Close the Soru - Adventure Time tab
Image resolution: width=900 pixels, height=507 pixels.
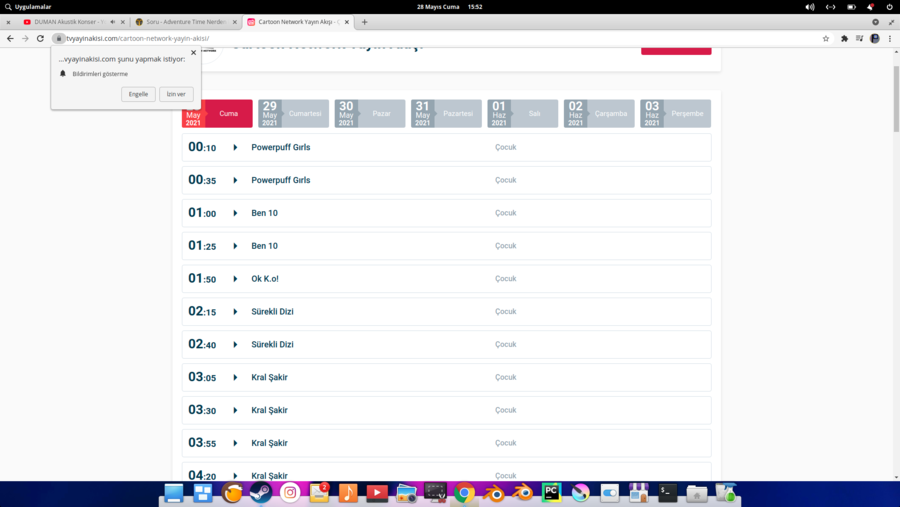[x=235, y=22]
